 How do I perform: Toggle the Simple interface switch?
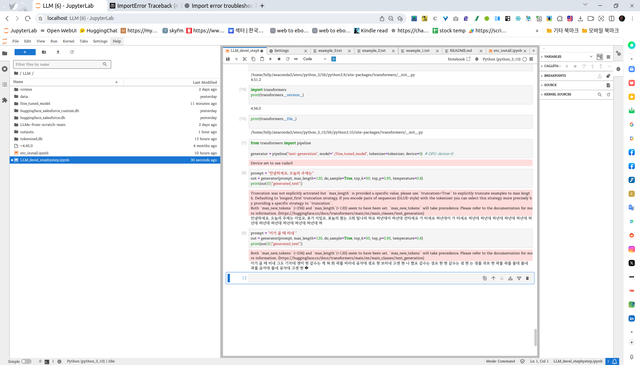pos(26,361)
